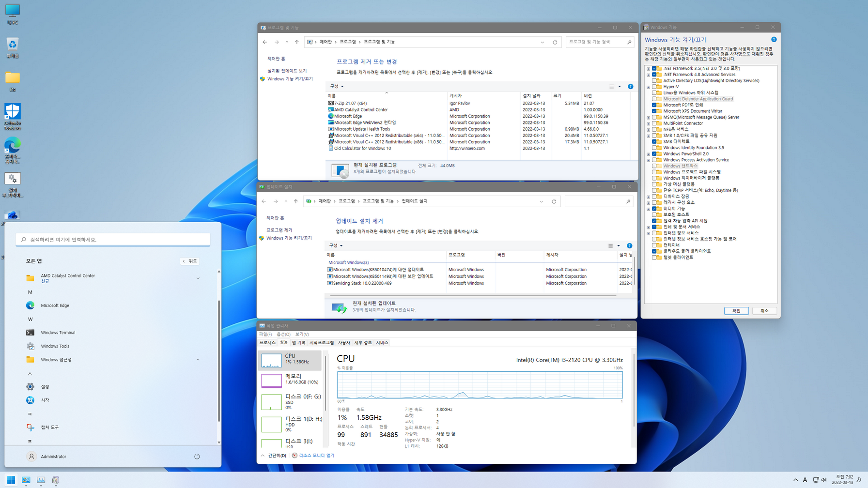Open the Administrator user account icon
The image size is (868, 488).
coord(31,457)
